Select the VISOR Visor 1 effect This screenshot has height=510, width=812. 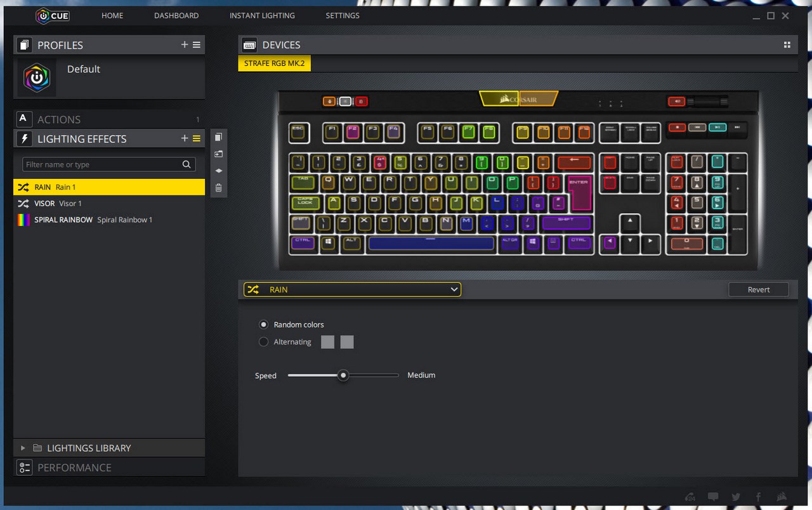pyautogui.click(x=109, y=204)
